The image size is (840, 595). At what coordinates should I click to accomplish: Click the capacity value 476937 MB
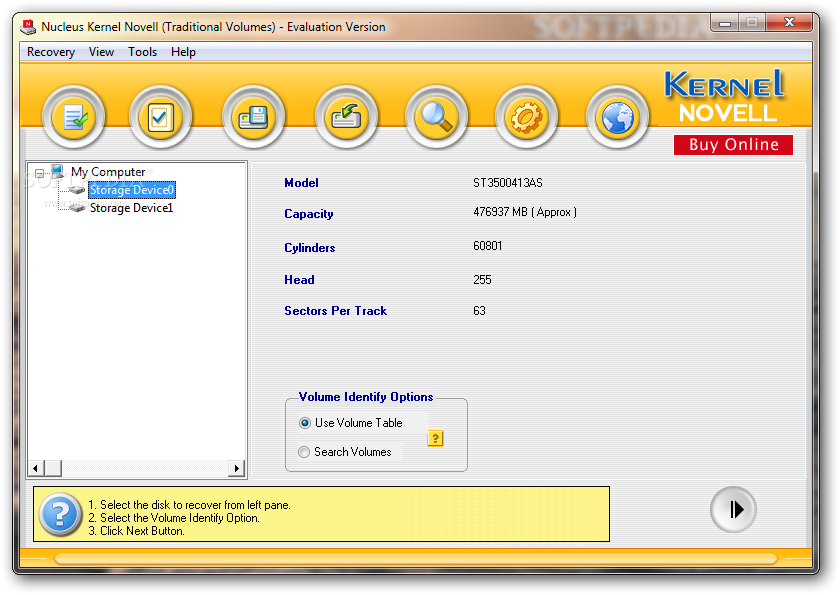point(525,212)
